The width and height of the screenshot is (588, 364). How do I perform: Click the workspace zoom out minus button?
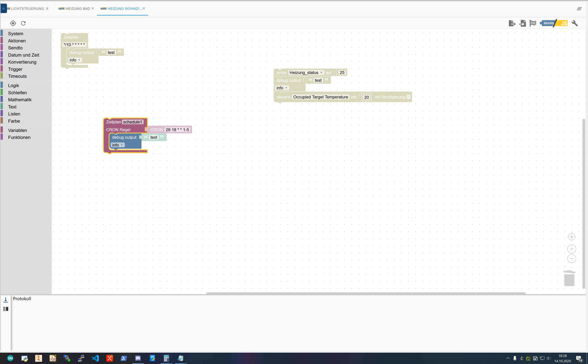[571, 259]
